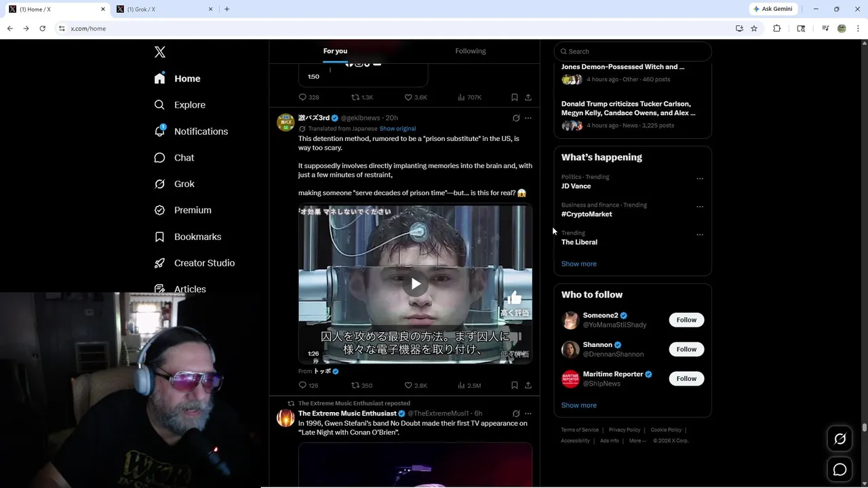Open Terms of Service footer link
868x488 pixels.
pyautogui.click(x=580, y=430)
